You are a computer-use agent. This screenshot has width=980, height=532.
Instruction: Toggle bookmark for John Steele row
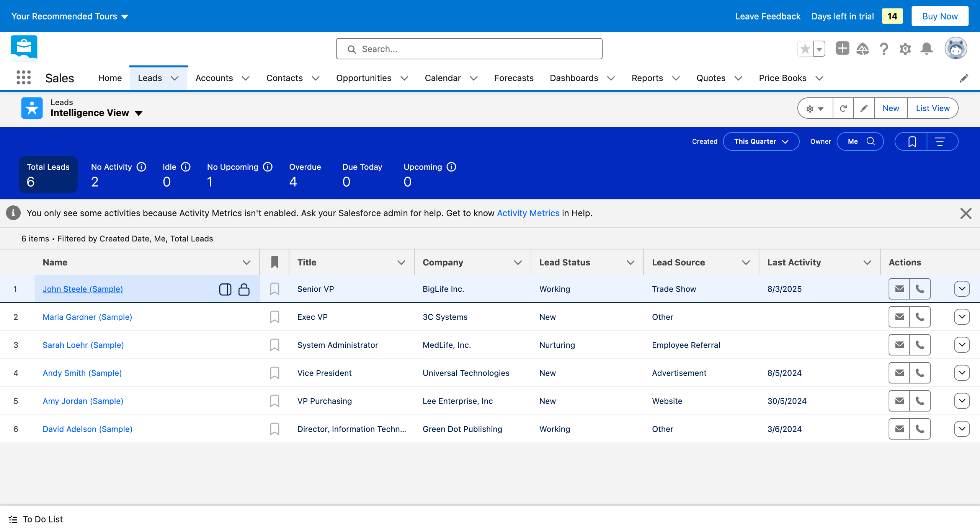[274, 289]
